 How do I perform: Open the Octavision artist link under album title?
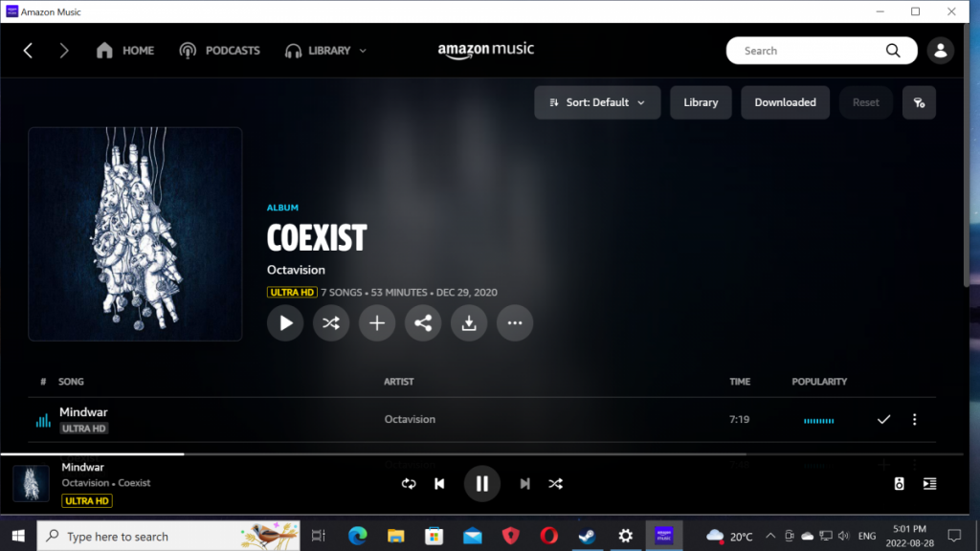tap(296, 270)
